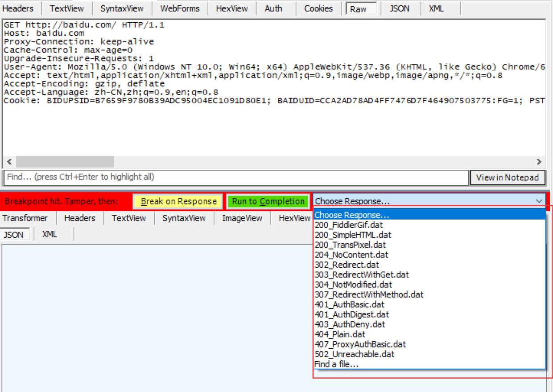Screen dimensions: 553x392
Task: Select the response JSON tab
Action: pyautogui.click(x=14, y=234)
